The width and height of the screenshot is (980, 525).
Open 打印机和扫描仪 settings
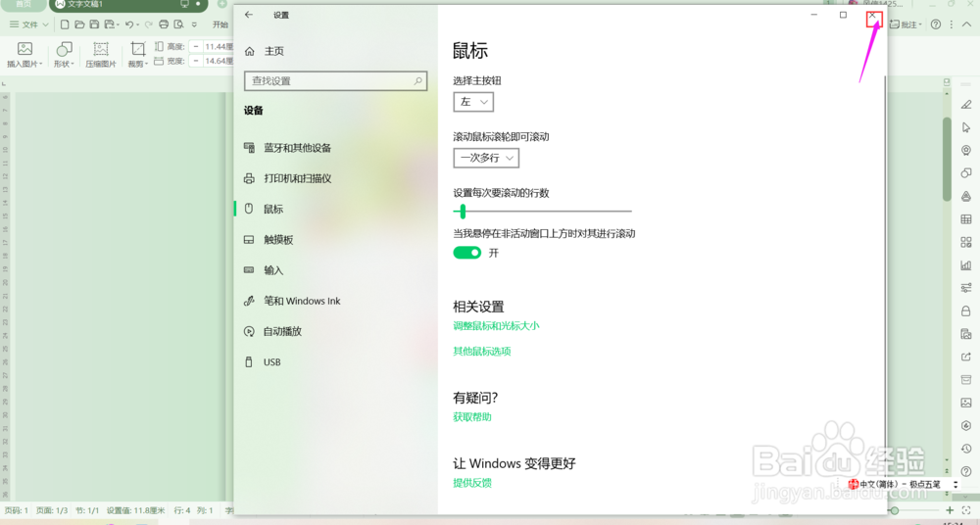287,178
